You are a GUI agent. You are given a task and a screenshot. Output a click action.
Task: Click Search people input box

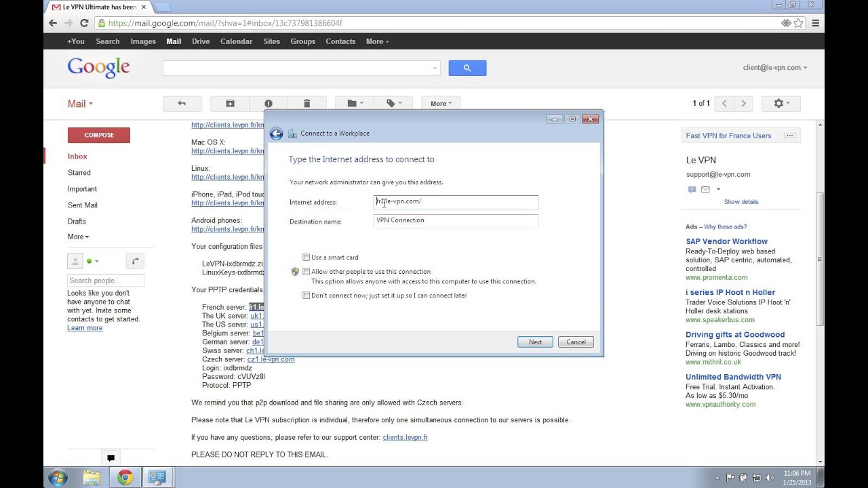[x=106, y=281]
